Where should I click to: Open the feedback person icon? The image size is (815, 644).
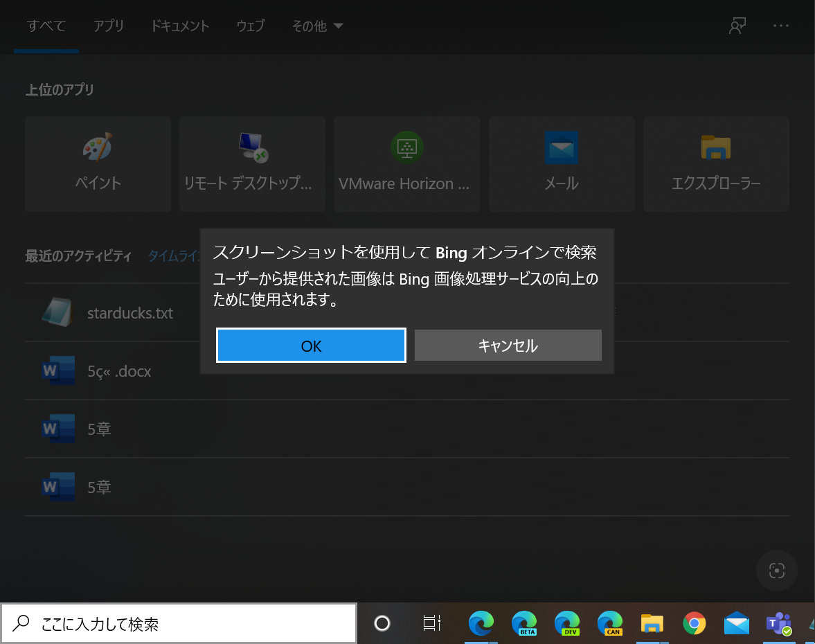point(737,26)
